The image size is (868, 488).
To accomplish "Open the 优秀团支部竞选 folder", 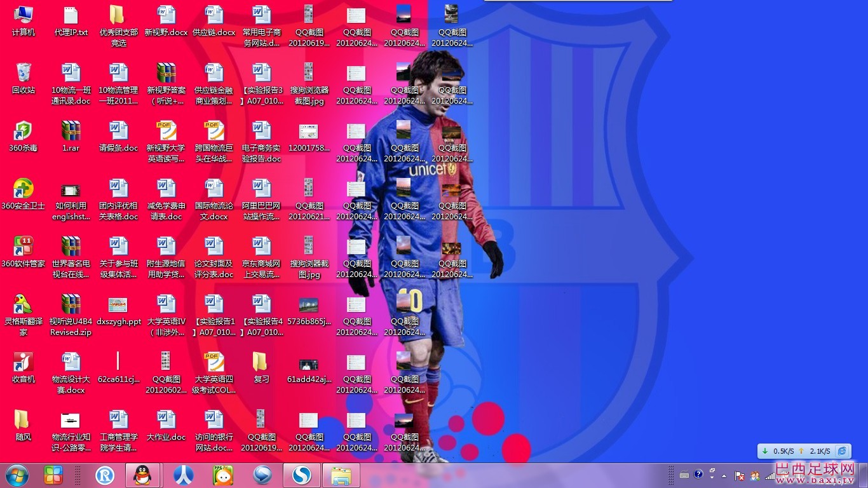I will [118, 26].
